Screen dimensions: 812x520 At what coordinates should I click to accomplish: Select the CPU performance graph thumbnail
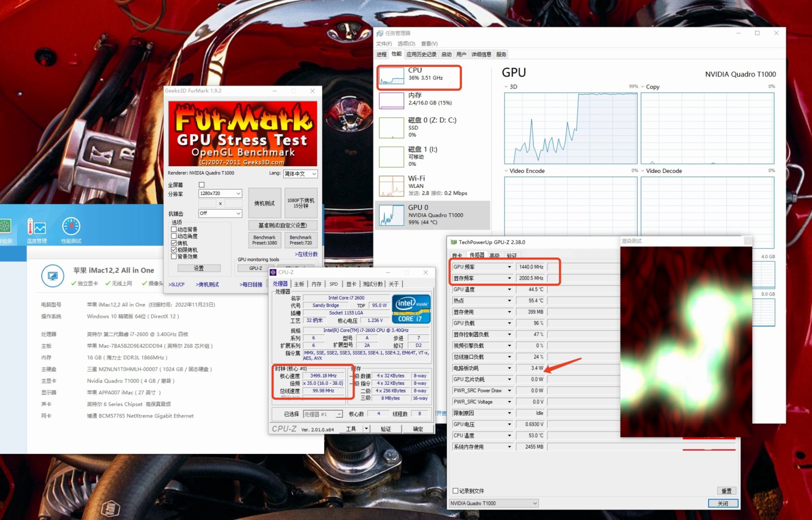tap(391, 76)
